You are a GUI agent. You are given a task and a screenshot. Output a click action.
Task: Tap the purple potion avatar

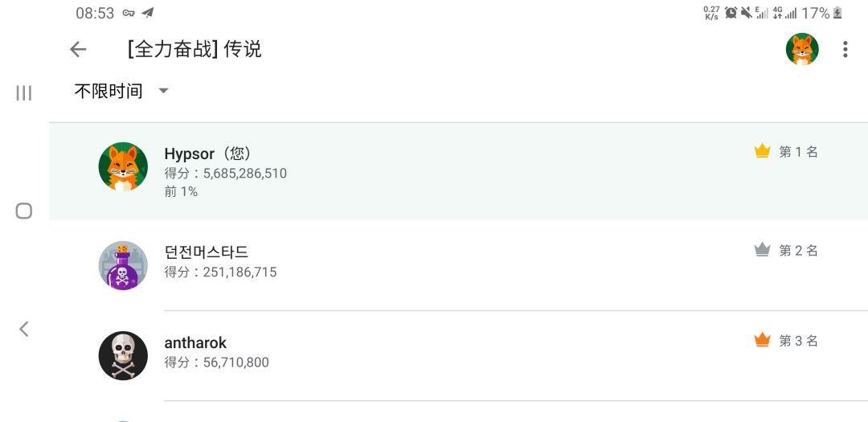[123, 265]
